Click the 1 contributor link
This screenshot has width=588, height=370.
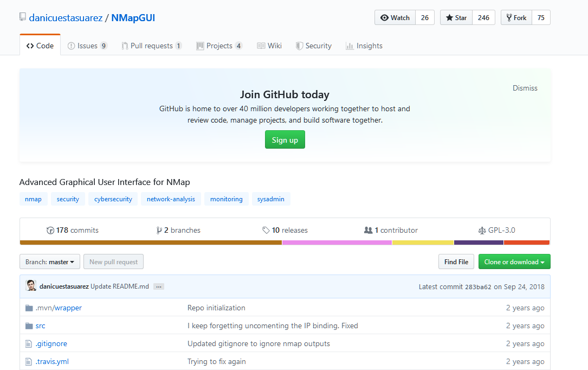[391, 231]
